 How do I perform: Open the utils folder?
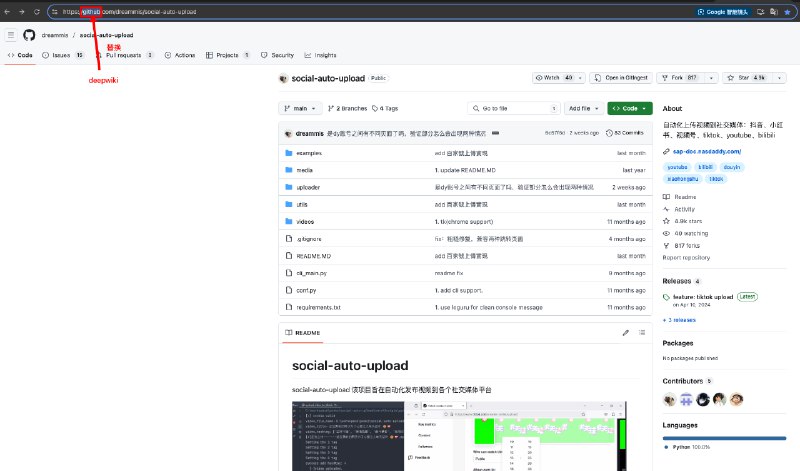point(302,205)
